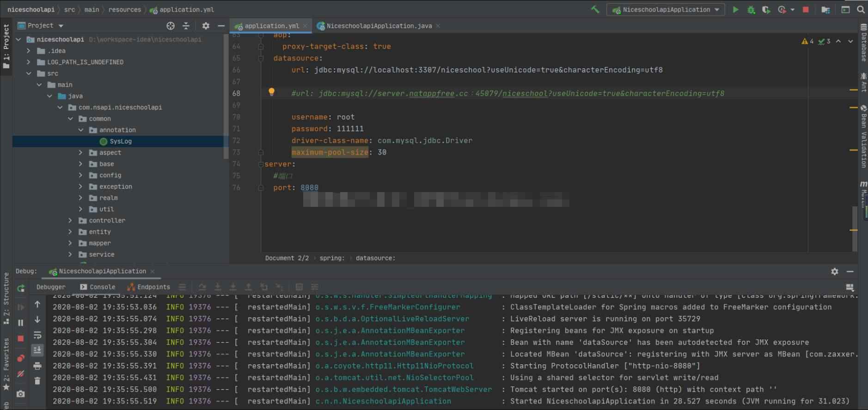Open Project Structure icon in toolbar
Image resolution: width=868 pixels, height=410 pixels.
(825, 9)
